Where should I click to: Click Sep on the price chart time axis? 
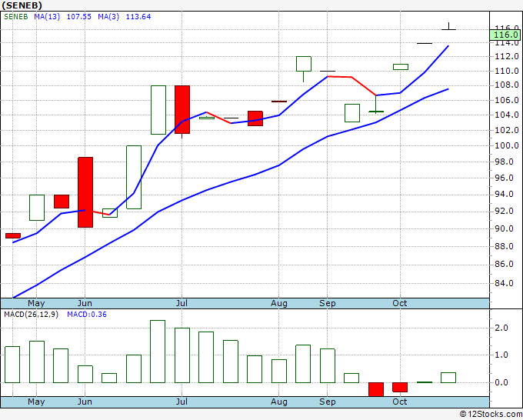(327, 303)
